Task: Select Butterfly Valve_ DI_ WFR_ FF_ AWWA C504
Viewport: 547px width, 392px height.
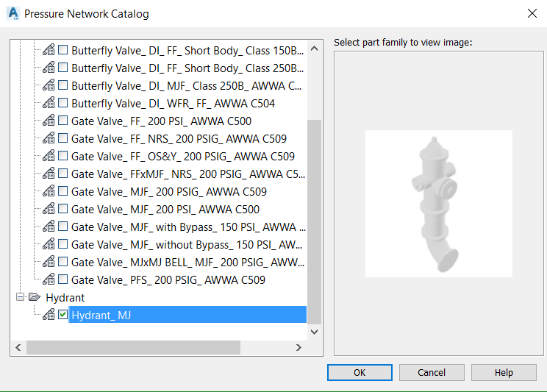Action: [173, 104]
